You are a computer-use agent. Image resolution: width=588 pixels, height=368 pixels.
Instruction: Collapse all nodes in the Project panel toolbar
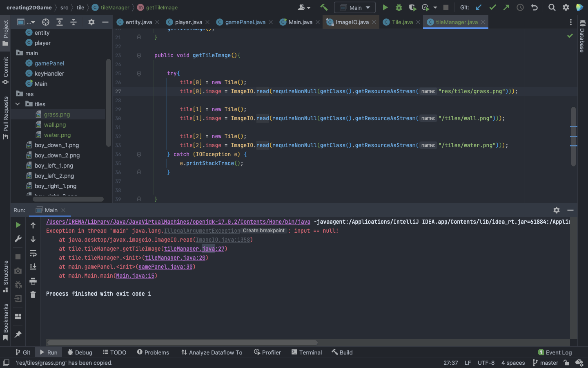[x=73, y=22]
